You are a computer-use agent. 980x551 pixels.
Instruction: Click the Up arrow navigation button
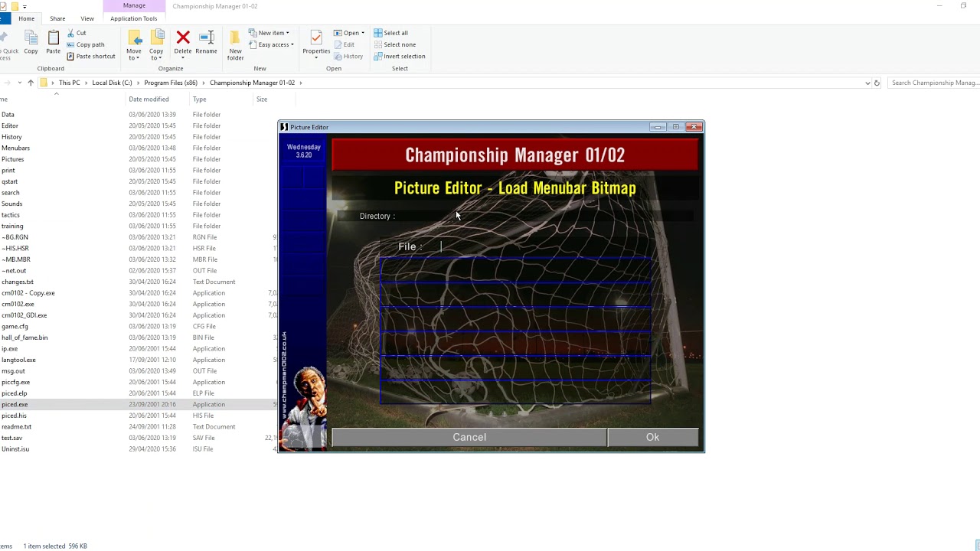pyautogui.click(x=31, y=83)
